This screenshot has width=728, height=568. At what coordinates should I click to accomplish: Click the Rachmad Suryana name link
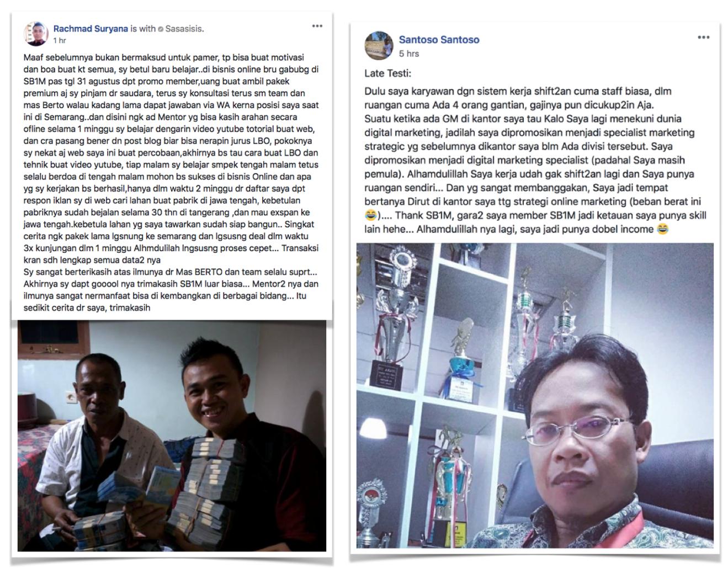tap(91, 29)
